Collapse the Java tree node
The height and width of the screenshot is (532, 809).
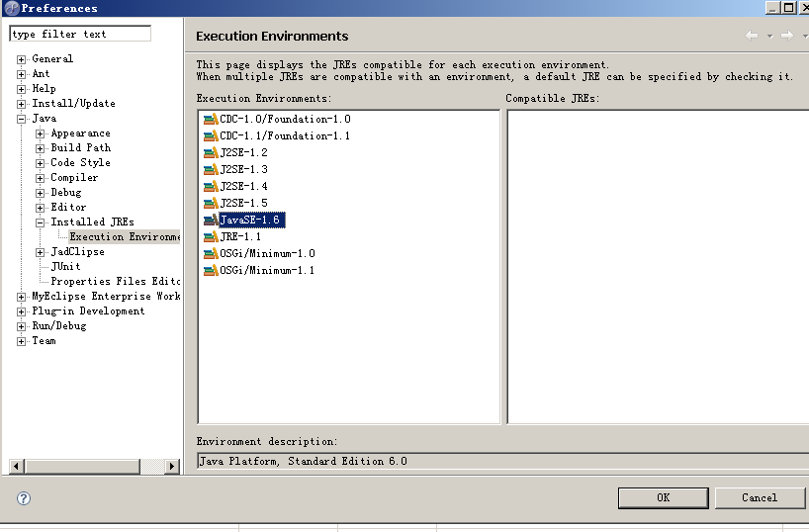22,119
